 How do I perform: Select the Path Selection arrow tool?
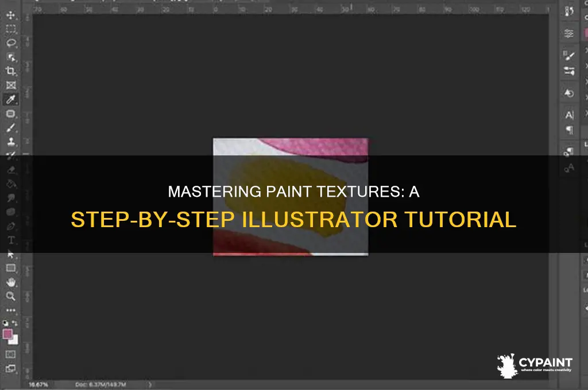tap(10, 254)
